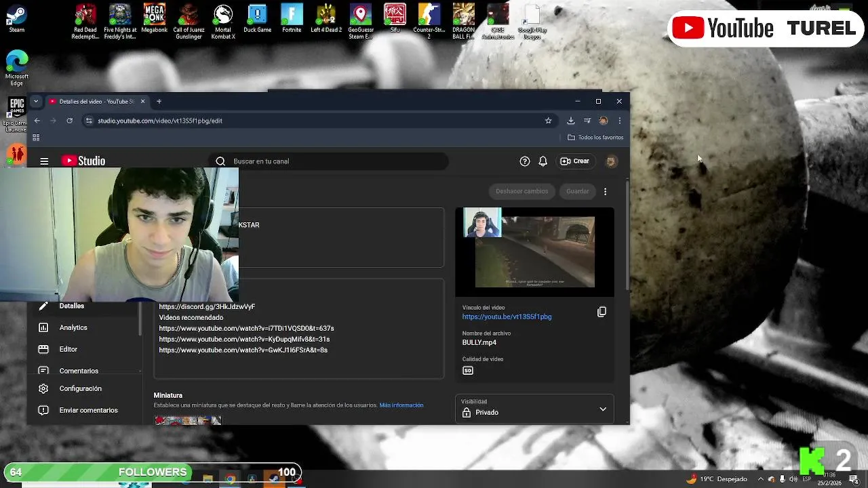The image size is (868, 488).
Task: Open the Chrome three-dot menu
Action: coord(619,121)
